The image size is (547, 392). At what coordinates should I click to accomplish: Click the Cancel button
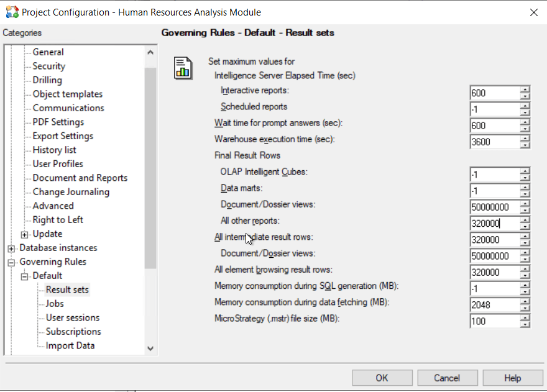pyautogui.click(x=446, y=378)
